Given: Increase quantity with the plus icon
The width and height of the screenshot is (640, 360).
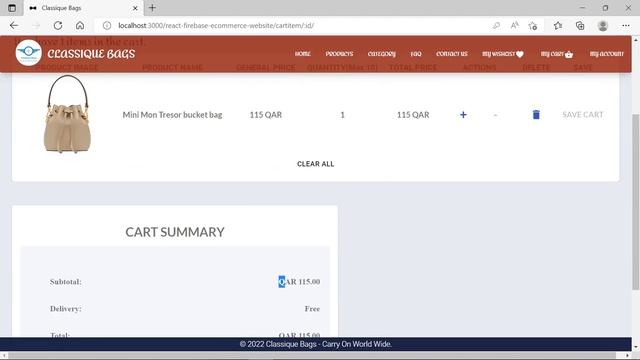Looking at the screenshot, I should tap(463, 115).
